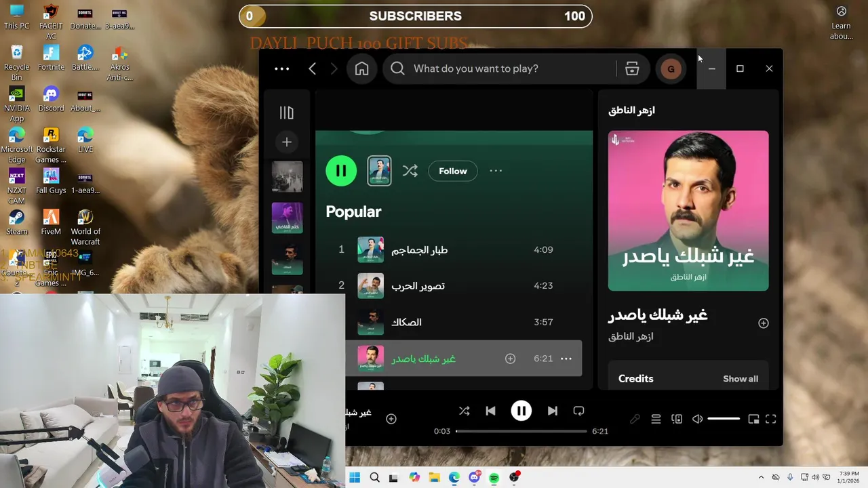Open the artist link under the Now Playing title
868x488 pixels.
click(x=631, y=336)
